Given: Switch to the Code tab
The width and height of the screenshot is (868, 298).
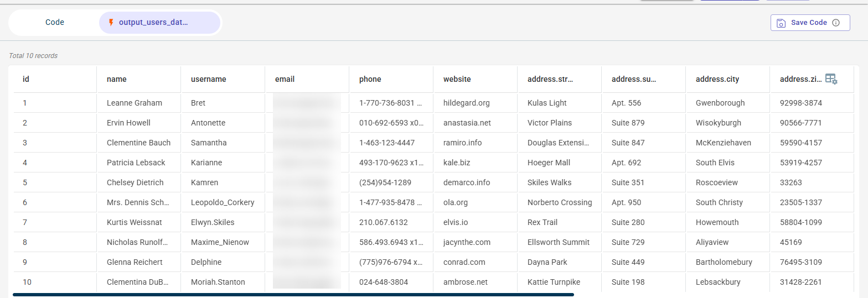Looking at the screenshot, I should pyautogui.click(x=55, y=23).
